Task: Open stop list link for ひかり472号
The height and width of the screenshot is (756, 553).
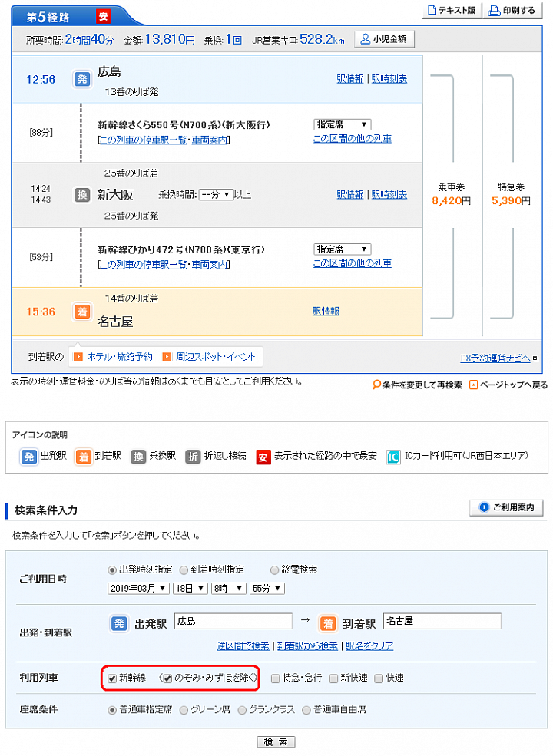Action: [x=143, y=265]
